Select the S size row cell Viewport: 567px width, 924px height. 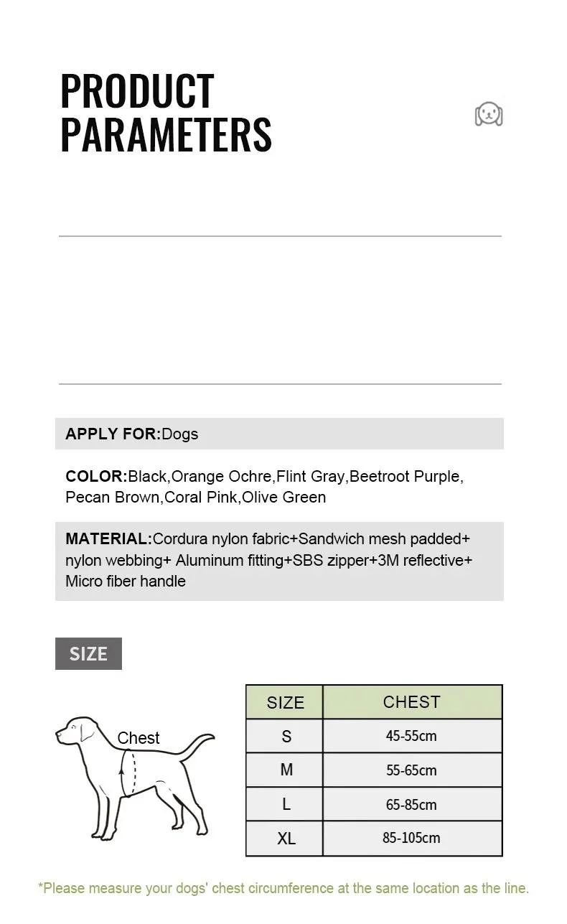coord(286,736)
